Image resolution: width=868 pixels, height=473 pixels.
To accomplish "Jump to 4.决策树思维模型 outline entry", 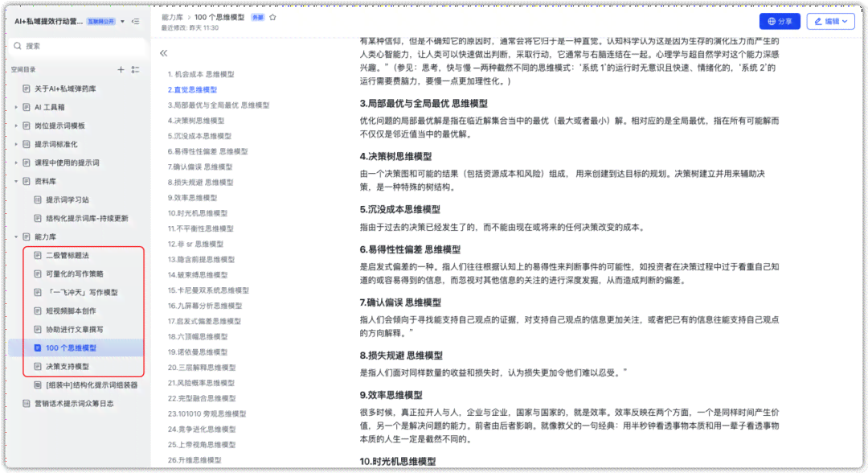I will (196, 121).
